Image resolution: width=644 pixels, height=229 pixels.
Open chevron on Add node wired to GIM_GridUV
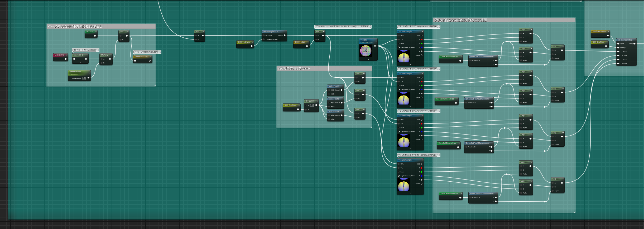coord(324,32)
